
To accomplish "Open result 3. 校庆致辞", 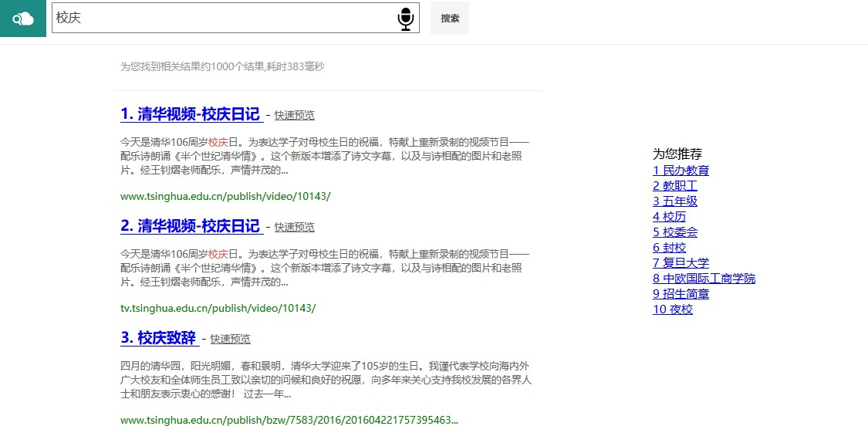I will coord(158,337).
